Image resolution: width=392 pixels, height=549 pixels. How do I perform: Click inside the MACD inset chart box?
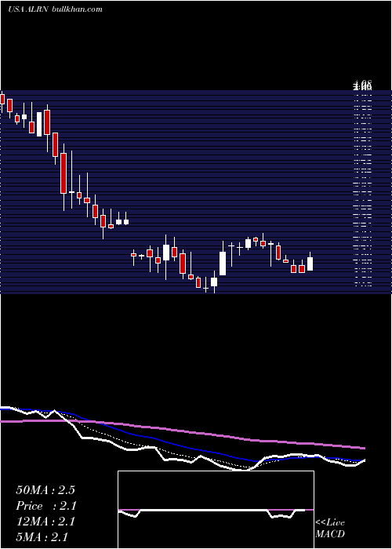(x=216, y=510)
